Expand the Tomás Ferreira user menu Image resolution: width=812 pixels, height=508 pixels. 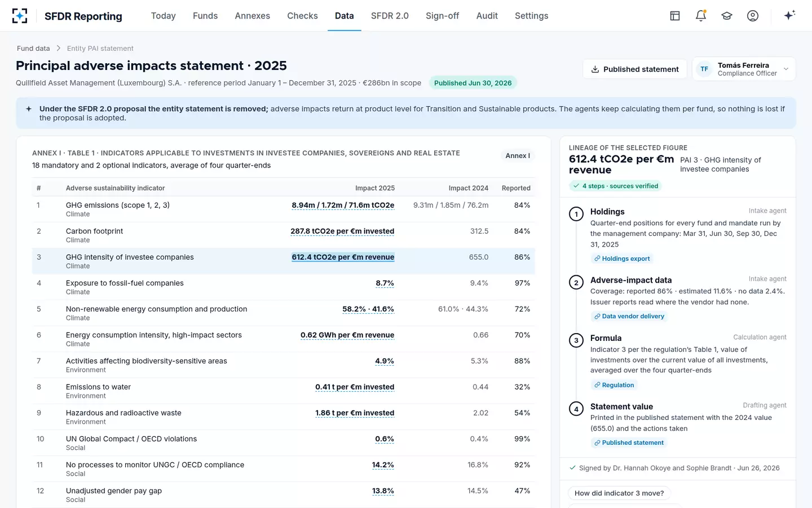coord(744,69)
